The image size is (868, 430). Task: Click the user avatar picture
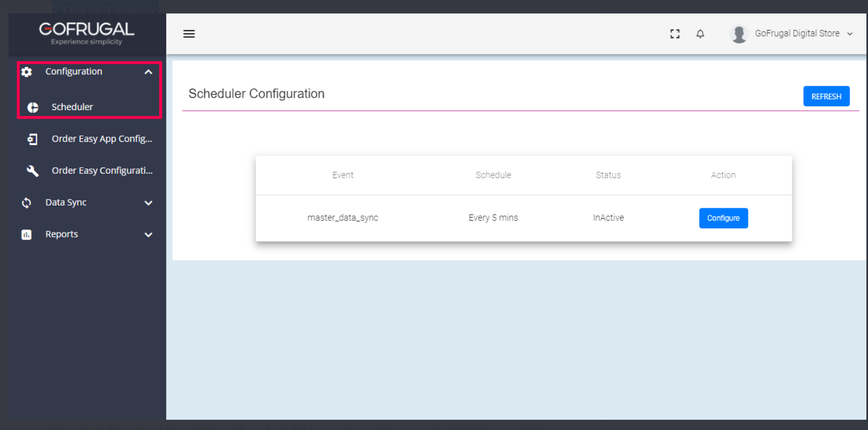point(739,34)
